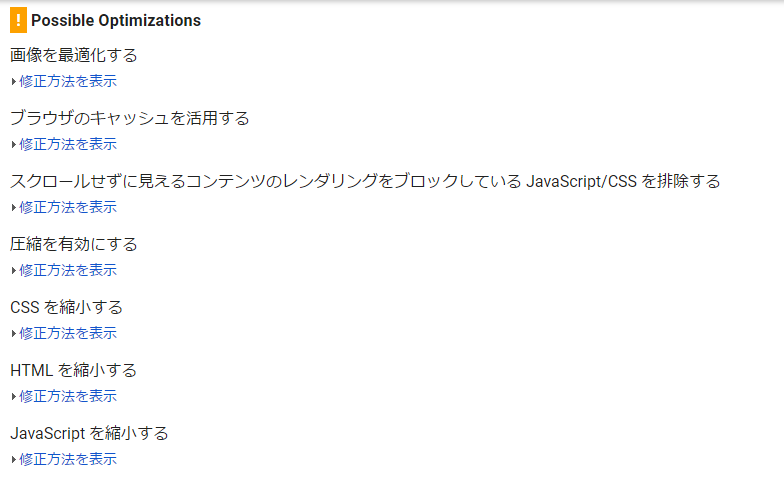Click the orange exclamation warning icon
Screen dimensions: 784x492
(18, 20)
